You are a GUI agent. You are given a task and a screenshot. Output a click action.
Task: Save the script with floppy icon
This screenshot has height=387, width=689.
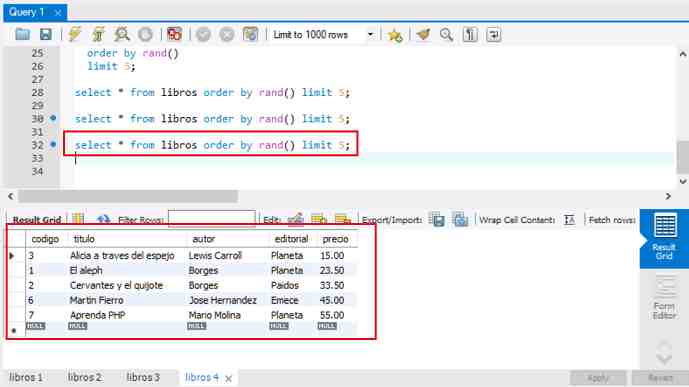(x=46, y=34)
